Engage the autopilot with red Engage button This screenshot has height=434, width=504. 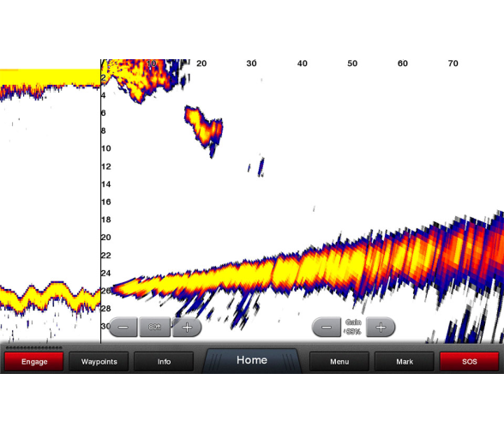pos(34,362)
